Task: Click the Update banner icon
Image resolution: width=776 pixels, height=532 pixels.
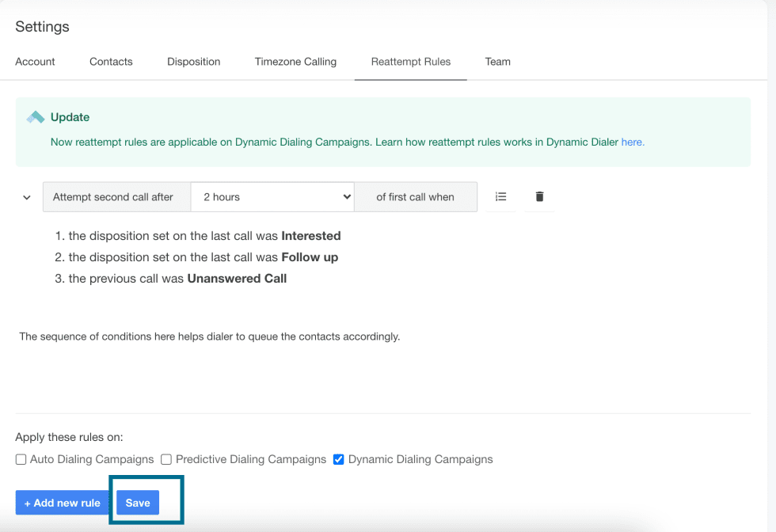Action: (x=36, y=117)
